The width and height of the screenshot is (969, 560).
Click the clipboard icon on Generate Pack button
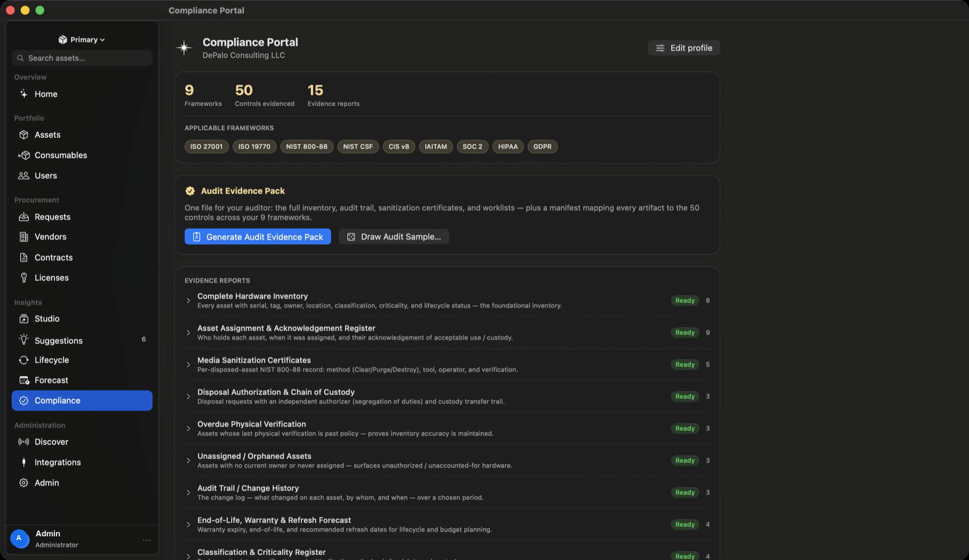(196, 237)
